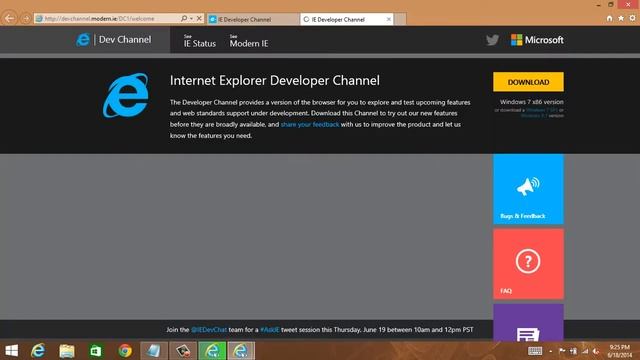Click the Windows 7 x64 download link
This screenshot has height=360, width=640.
coord(542,110)
